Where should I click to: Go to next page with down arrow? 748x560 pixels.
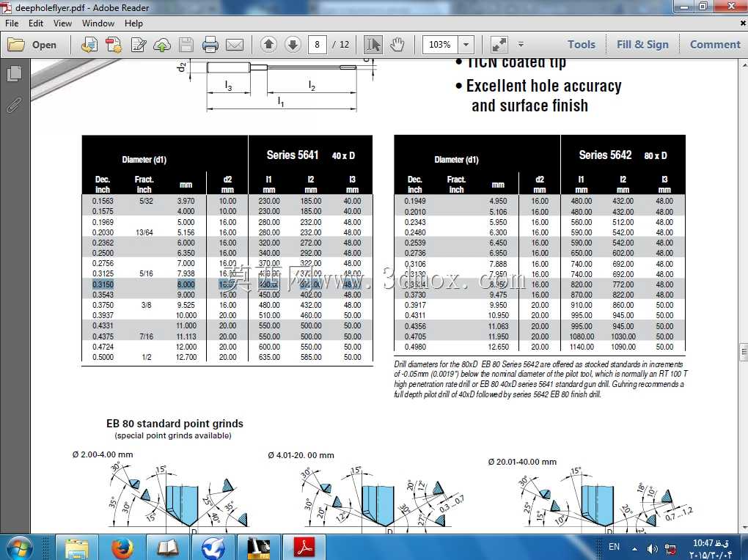coord(293,45)
